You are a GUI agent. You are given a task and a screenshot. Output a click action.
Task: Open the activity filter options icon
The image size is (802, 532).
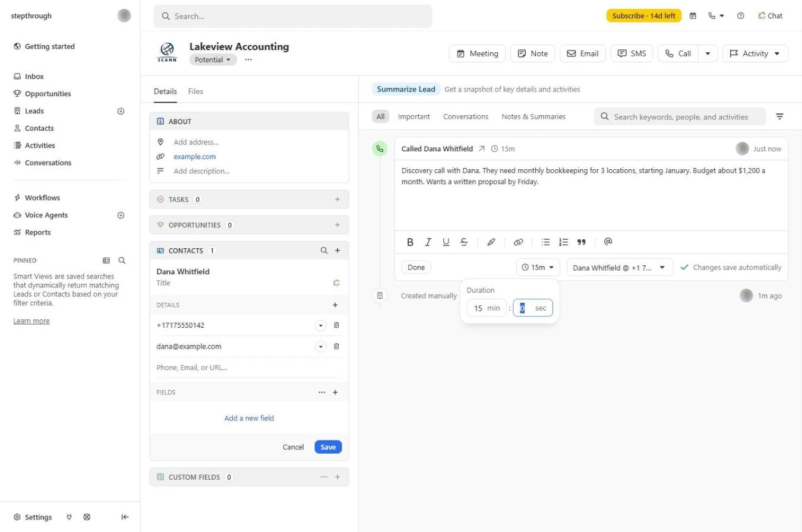pyautogui.click(x=780, y=117)
